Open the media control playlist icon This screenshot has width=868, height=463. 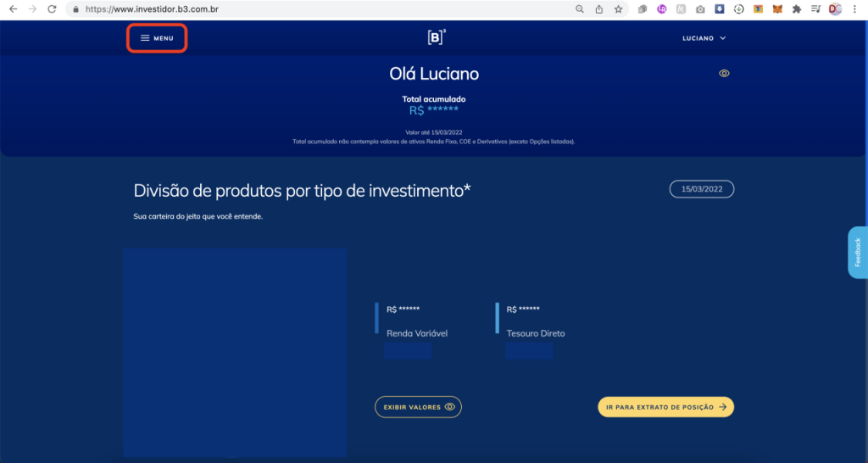(816, 9)
